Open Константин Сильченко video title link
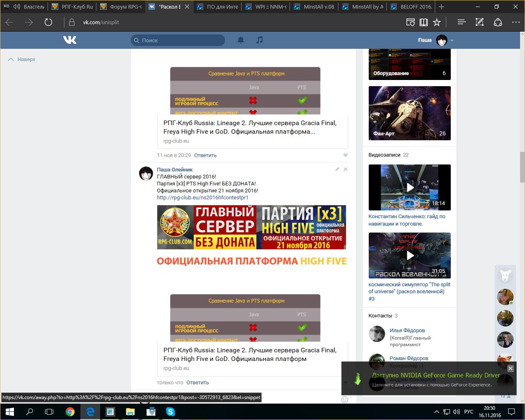The height and width of the screenshot is (420, 525). (406, 220)
